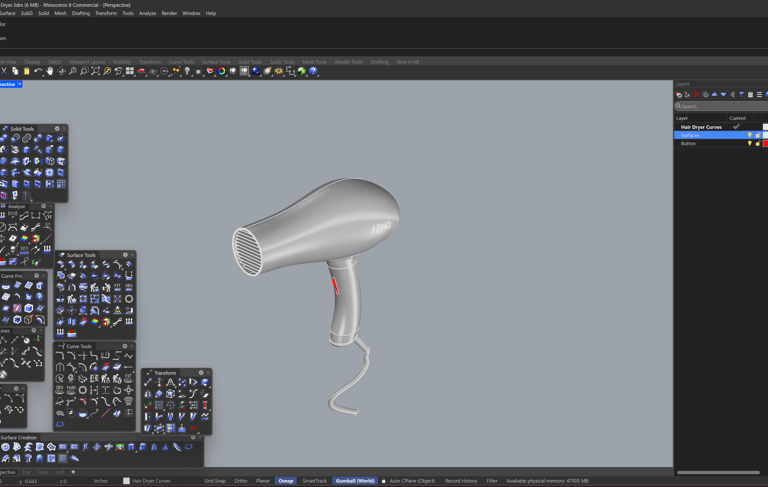Viewport: 768px width, 487px height.
Task: Click the Gumball (World) status button
Action: coord(354,481)
